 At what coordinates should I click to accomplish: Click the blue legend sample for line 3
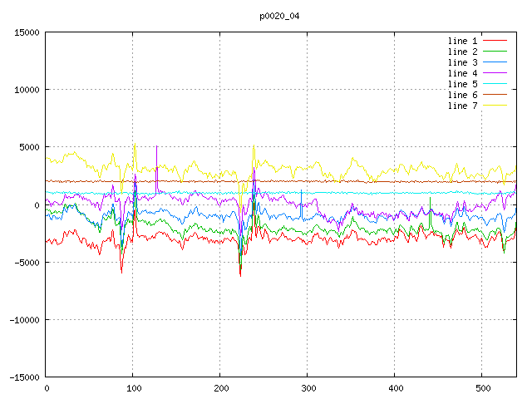tap(495, 62)
